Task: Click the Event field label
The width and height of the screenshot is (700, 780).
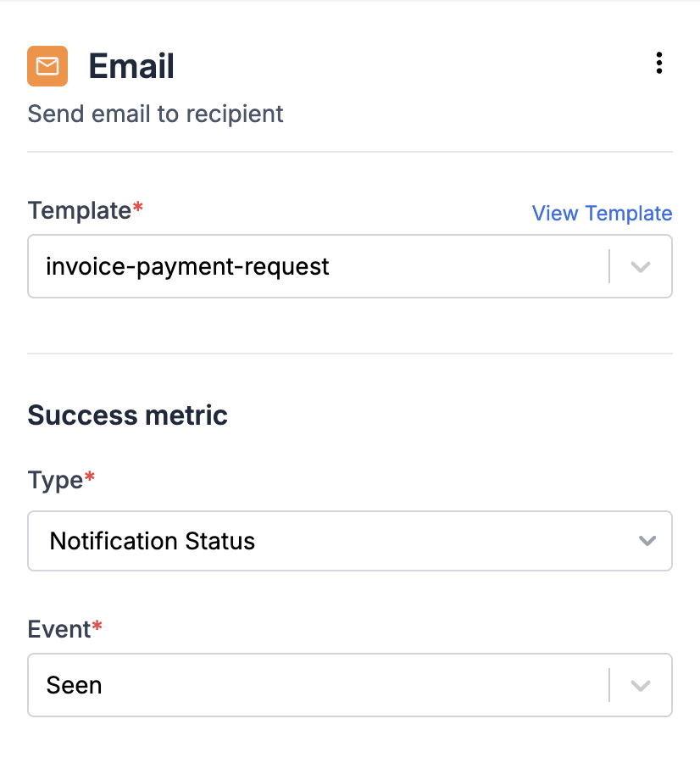Action: point(59,629)
